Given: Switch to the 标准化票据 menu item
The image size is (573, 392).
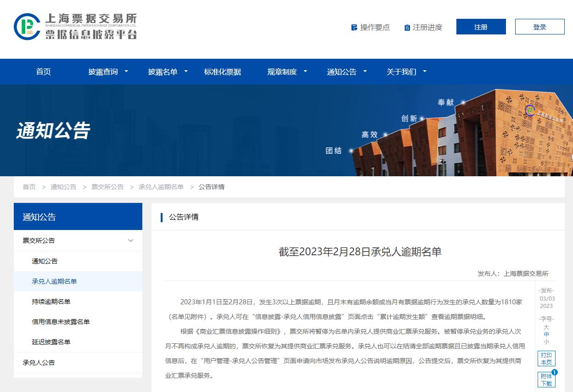Looking at the screenshot, I should click(x=222, y=72).
